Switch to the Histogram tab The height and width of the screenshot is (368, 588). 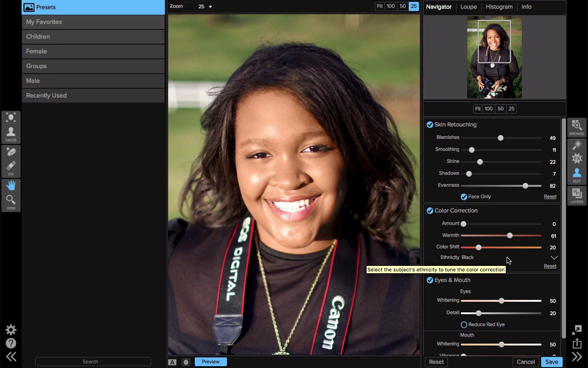click(499, 7)
